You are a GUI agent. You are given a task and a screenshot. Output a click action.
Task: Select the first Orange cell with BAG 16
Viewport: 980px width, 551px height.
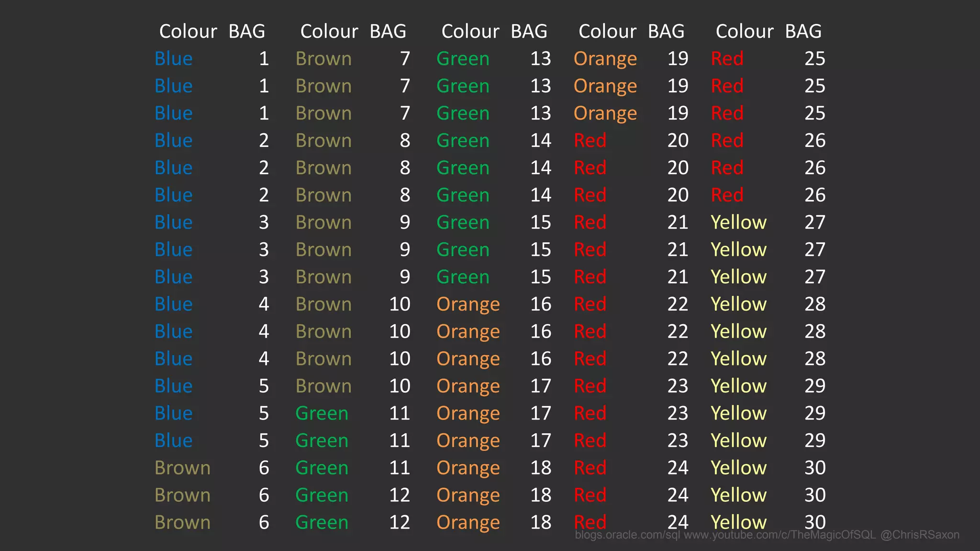468,305
